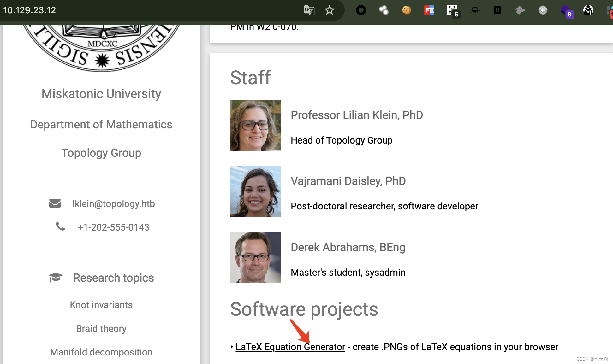Click Vajramani Daisley's staff photo
This screenshot has height=364, width=613.
pos(255,191)
